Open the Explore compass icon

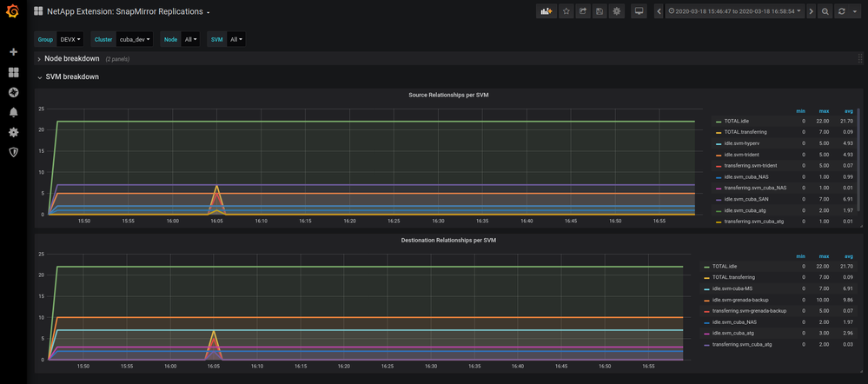[13, 92]
